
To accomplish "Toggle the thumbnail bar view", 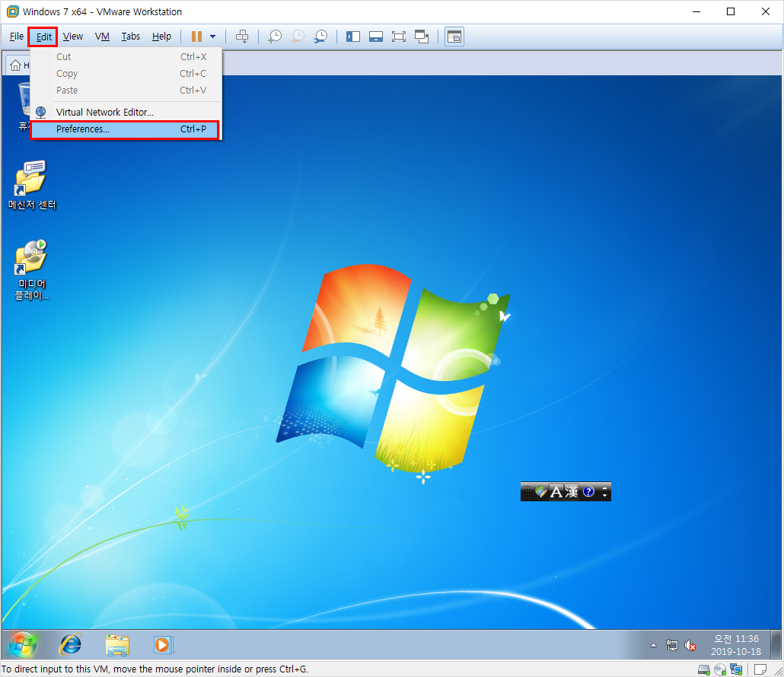I will click(376, 37).
